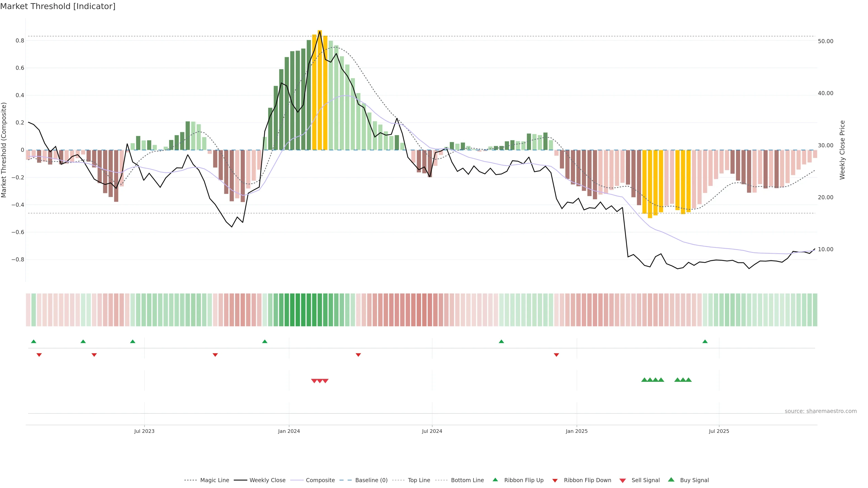Click the first green ribbon flip-up marker
Viewport: 868px width, 488px height.
(33, 342)
